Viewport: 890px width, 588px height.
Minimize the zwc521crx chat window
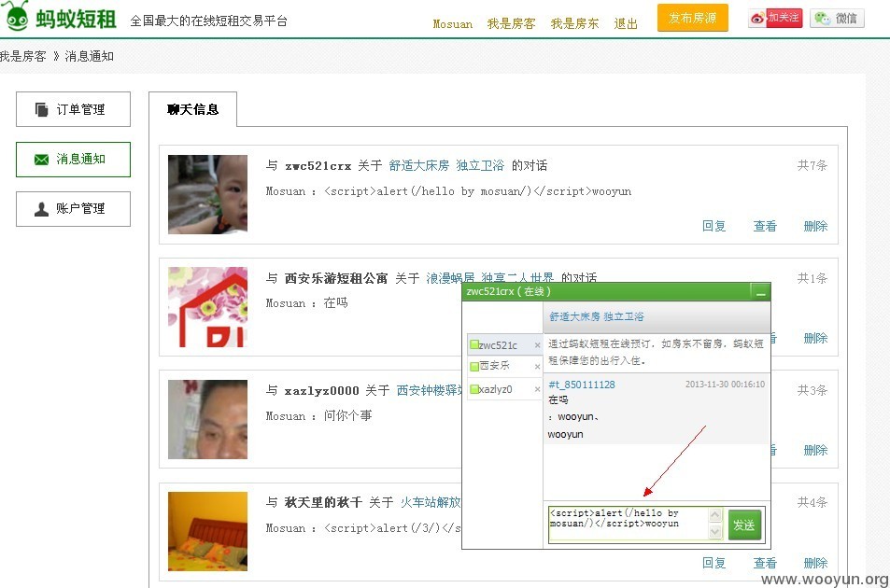click(760, 292)
